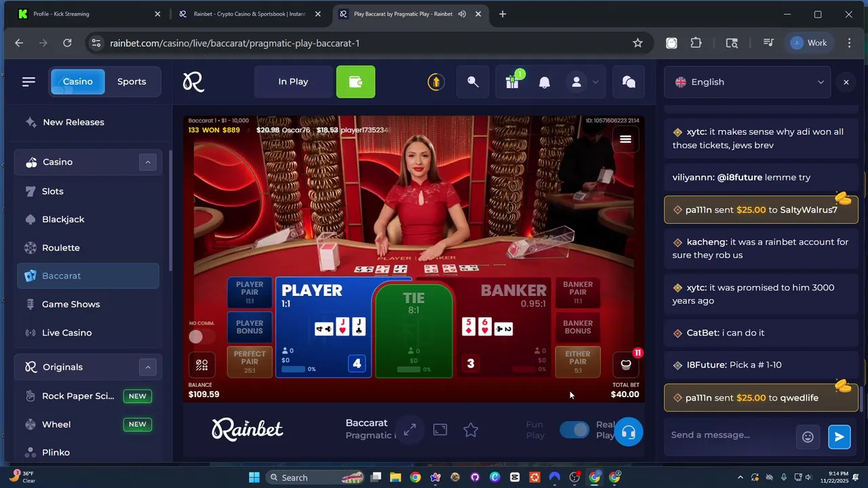This screenshot has height=488, width=868.
Task: Open the search magnifier in header
Action: pos(473,82)
